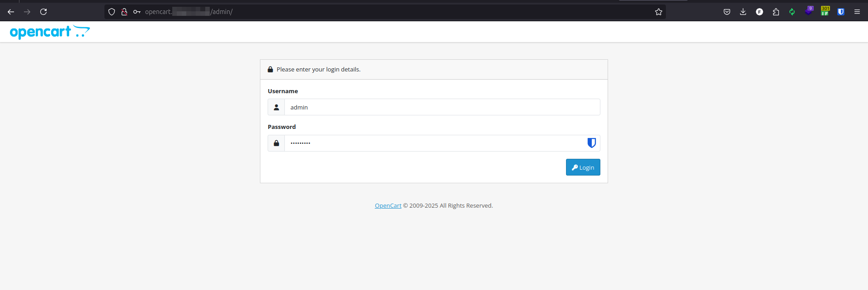868x290 pixels.
Task: Focus the Password input field
Action: (x=442, y=143)
